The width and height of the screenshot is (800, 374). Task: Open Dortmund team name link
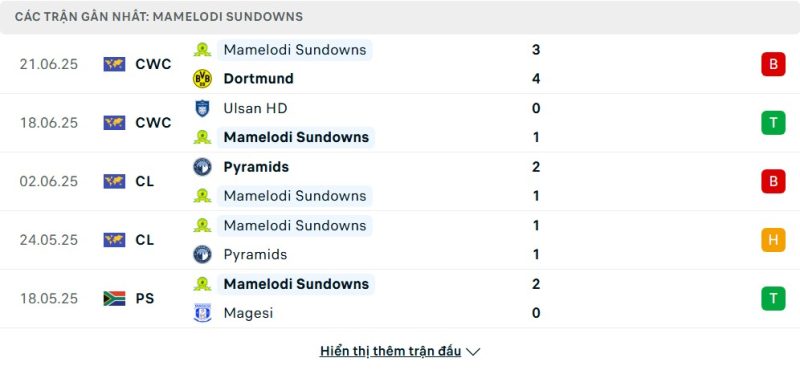(x=259, y=79)
